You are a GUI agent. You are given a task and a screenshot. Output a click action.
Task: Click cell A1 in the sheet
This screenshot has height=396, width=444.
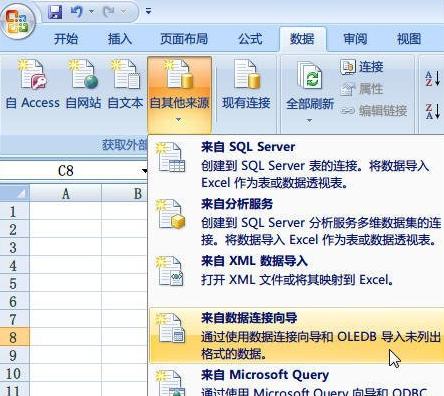click(x=65, y=211)
